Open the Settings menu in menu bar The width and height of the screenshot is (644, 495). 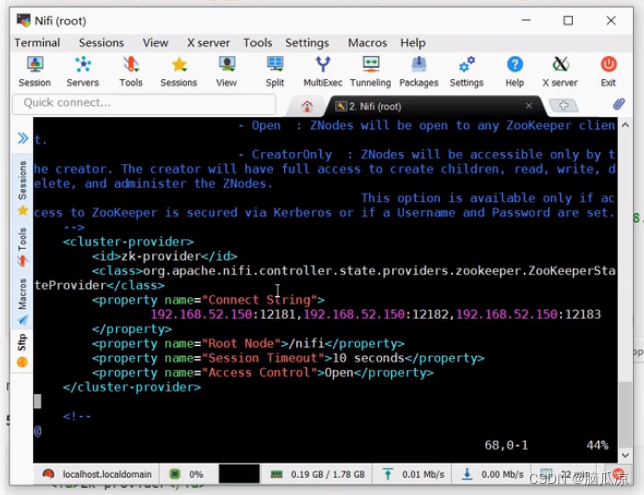point(307,43)
